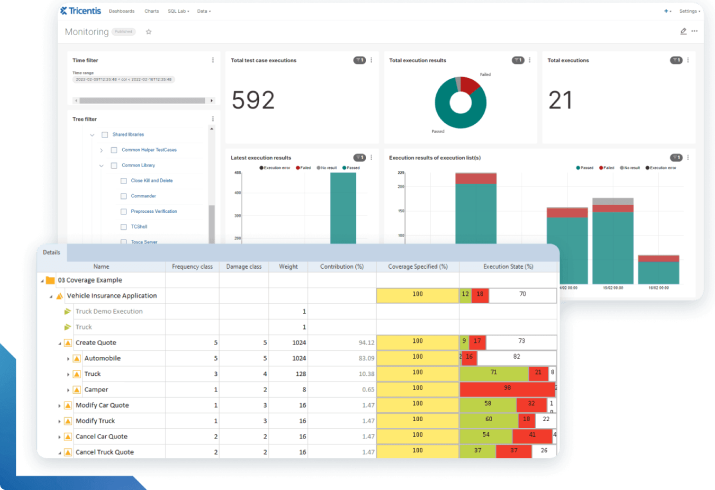Click the 03 Coverage Example folder icon
This screenshot has height=490, width=715.
pos(50,280)
